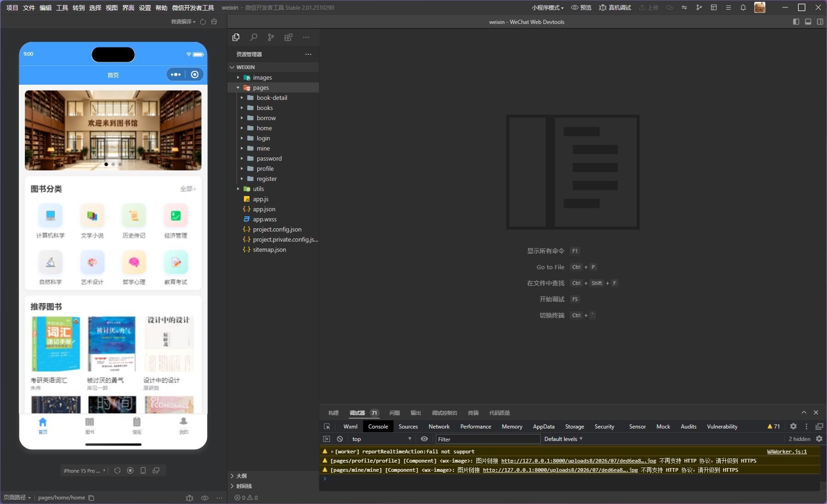Image resolution: width=827 pixels, height=504 pixels.
Task: Click the simulator record stop icon
Action: pyautogui.click(x=130, y=470)
